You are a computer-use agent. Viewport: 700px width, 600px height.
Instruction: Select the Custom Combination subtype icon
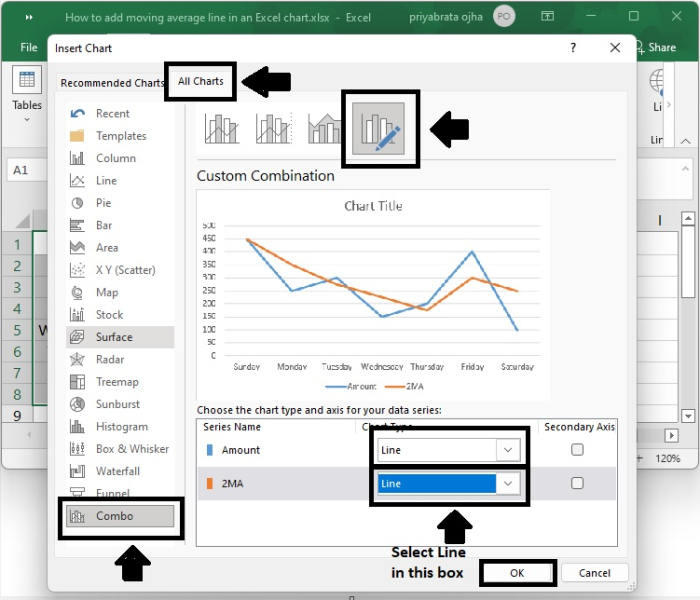click(379, 129)
